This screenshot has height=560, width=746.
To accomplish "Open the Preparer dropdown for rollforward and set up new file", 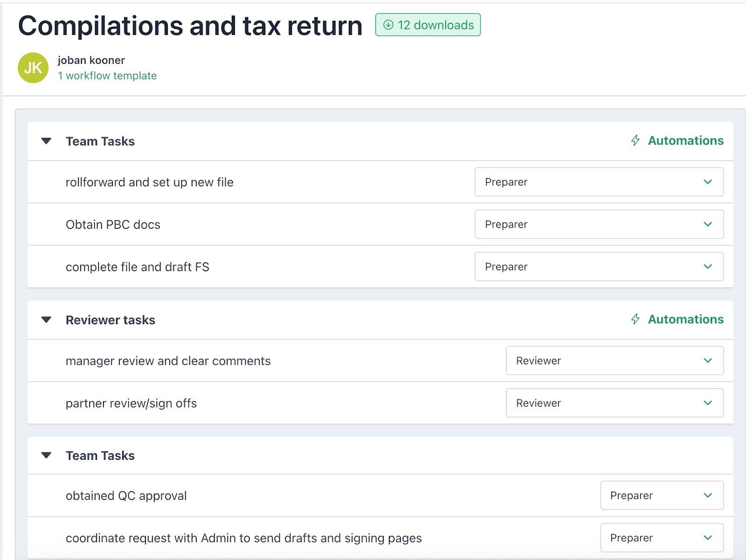I will point(599,182).
